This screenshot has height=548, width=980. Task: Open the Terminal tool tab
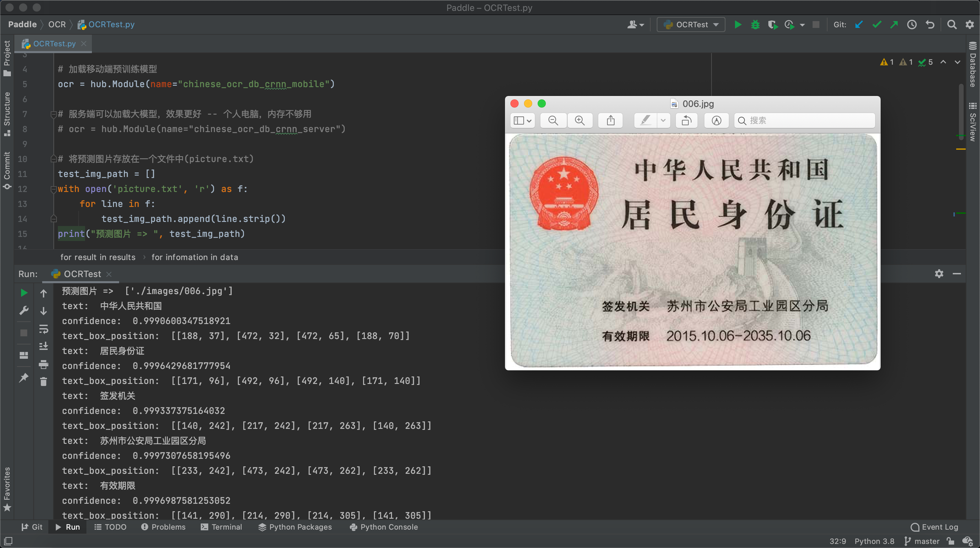pyautogui.click(x=221, y=527)
